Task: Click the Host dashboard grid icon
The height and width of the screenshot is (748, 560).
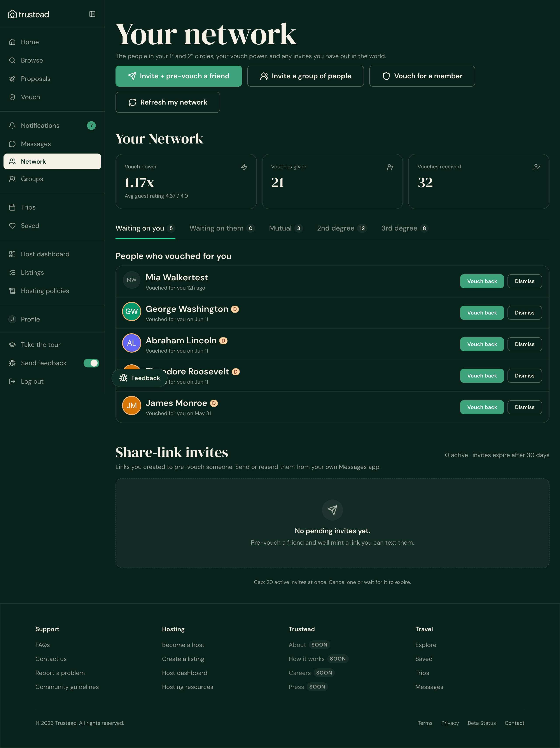Action: pyautogui.click(x=12, y=254)
